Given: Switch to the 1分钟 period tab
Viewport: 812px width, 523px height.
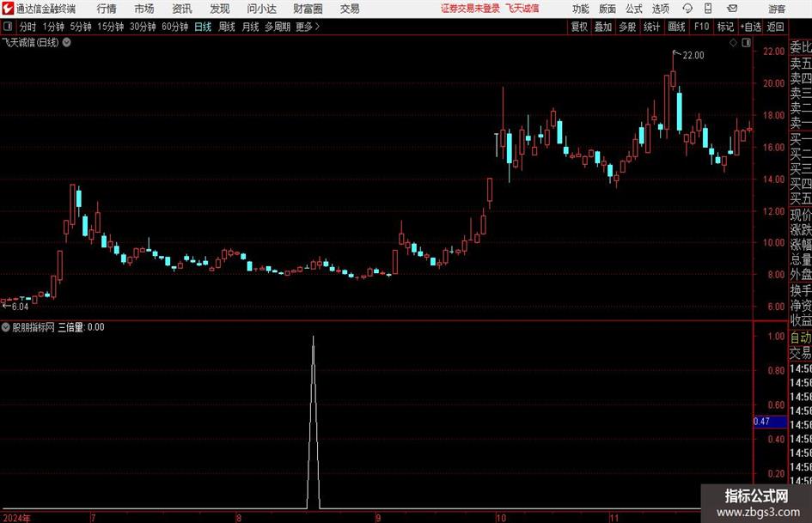Looking at the screenshot, I should tap(53, 27).
